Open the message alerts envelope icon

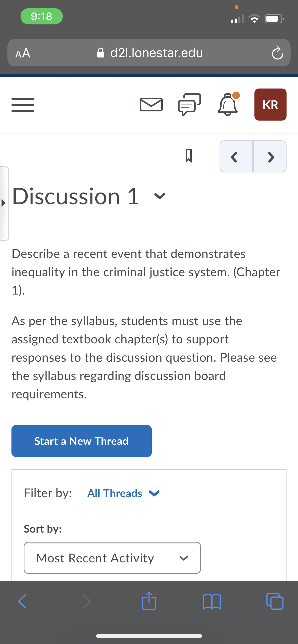(x=151, y=105)
